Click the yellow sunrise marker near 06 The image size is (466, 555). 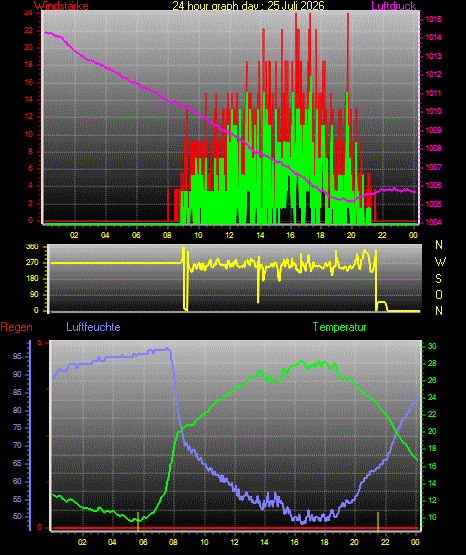(x=138, y=521)
